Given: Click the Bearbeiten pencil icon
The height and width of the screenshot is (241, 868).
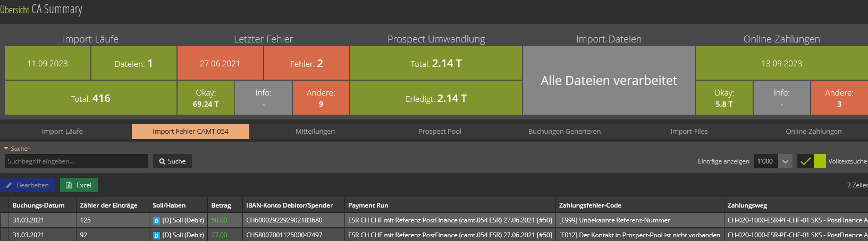Looking at the screenshot, I should pos(9,185).
